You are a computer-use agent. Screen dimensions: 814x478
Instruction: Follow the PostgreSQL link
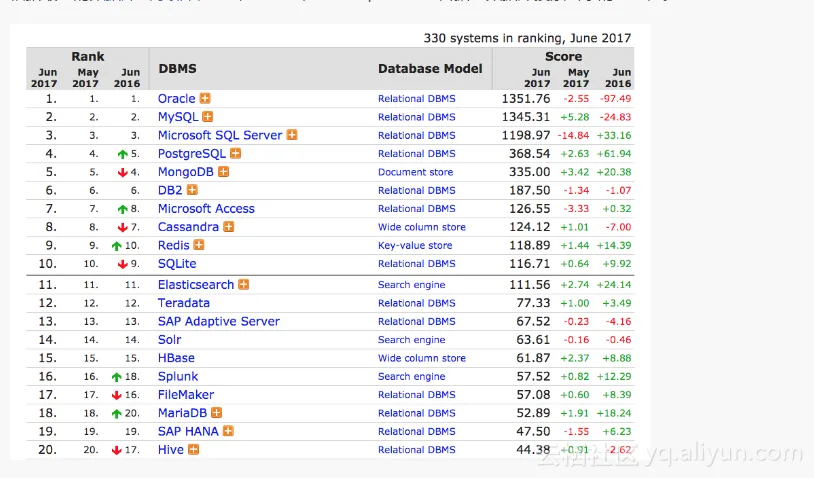coord(192,154)
